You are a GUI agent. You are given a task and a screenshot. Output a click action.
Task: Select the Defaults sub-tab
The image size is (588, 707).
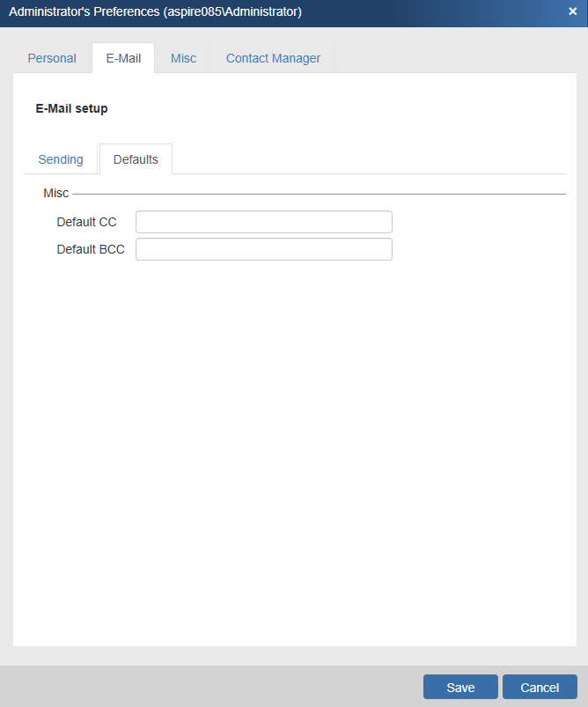point(136,159)
